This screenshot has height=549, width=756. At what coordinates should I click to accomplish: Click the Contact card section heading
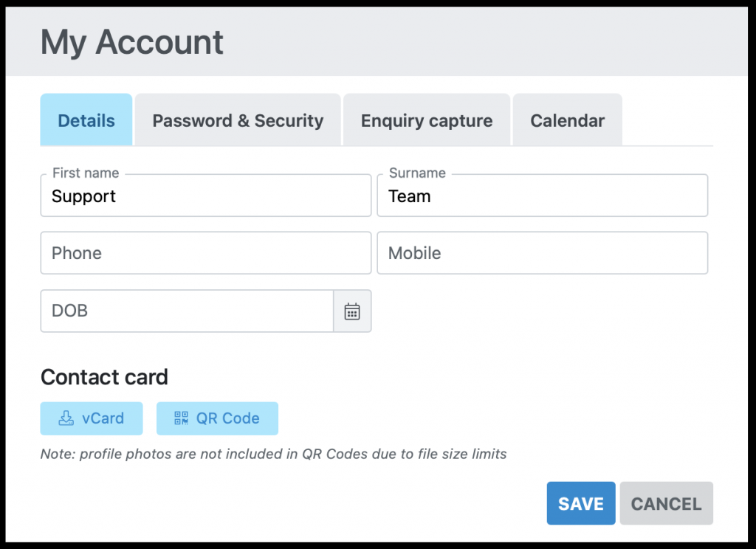tap(104, 378)
